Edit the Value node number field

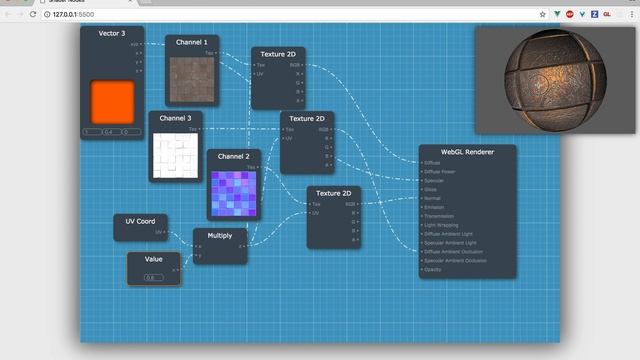[153, 278]
